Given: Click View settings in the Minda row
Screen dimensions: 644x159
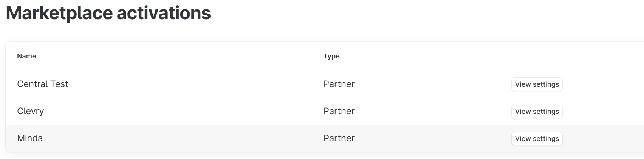Looking at the screenshot, I should click(x=537, y=139).
